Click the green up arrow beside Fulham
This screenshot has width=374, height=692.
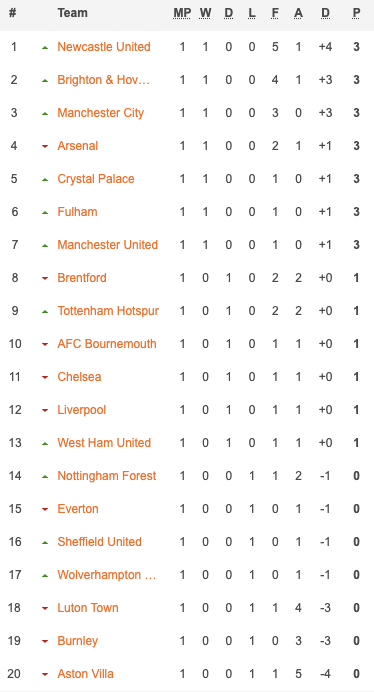45,212
